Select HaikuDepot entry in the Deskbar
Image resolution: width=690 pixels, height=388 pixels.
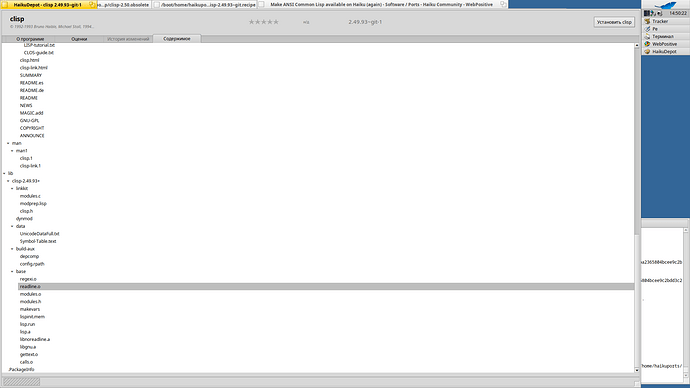click(x=665, y=51)
